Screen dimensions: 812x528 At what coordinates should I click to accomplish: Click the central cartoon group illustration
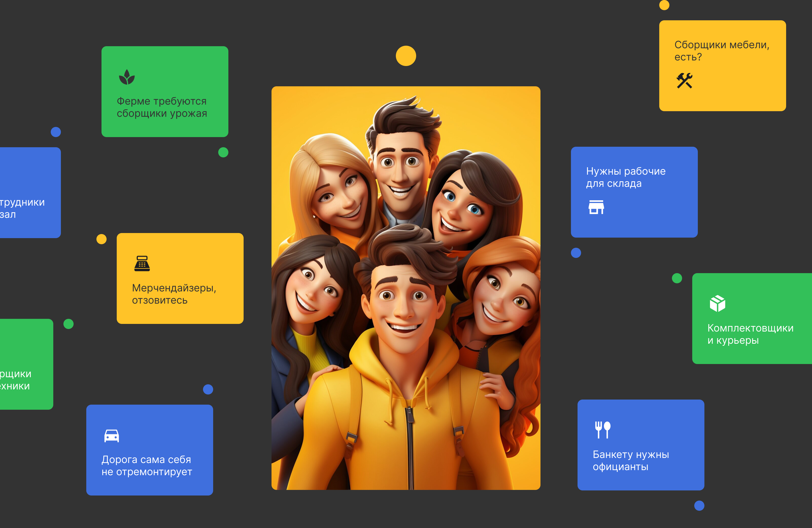[406, 288]
